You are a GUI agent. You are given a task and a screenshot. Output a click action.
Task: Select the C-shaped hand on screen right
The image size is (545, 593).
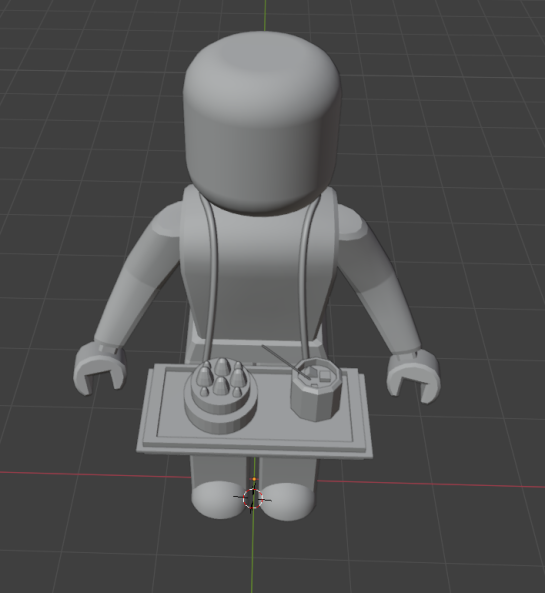(x=414, y=375)
